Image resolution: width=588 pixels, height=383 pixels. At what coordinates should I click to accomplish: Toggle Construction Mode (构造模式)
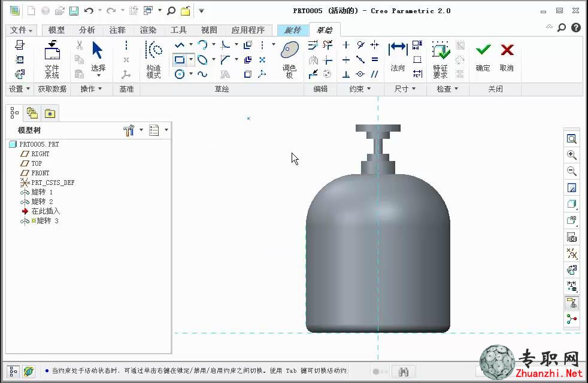point(154,60)
